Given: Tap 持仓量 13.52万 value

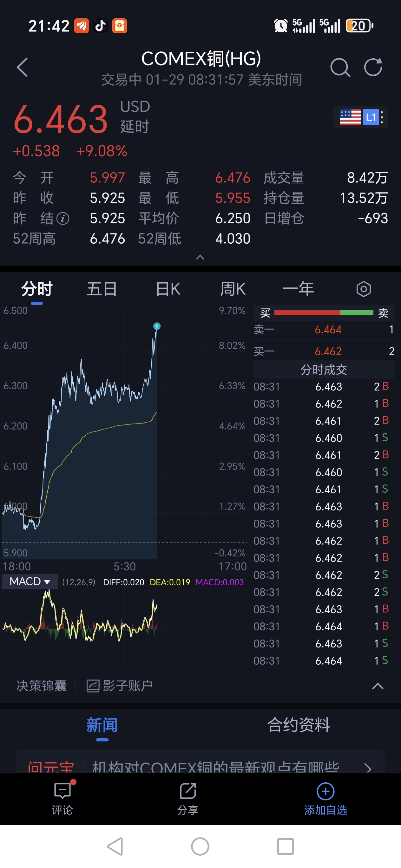Looking at the screenshot, I should 364,198.
